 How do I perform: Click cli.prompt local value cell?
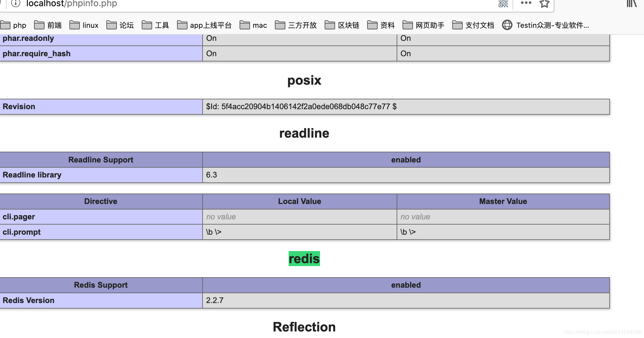300,232
